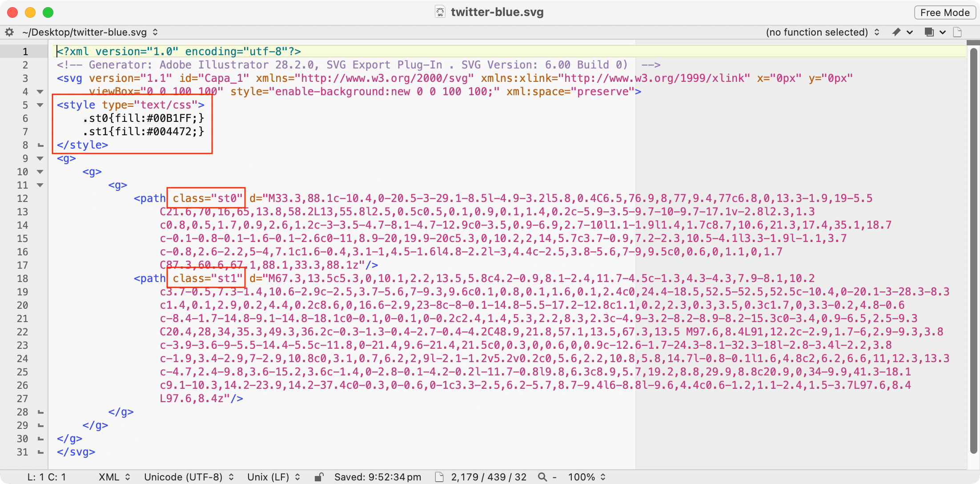Click the xml version declaration on line 1
Image resolution: width=980 pixels, height=484 pixels.
point(179,52)
